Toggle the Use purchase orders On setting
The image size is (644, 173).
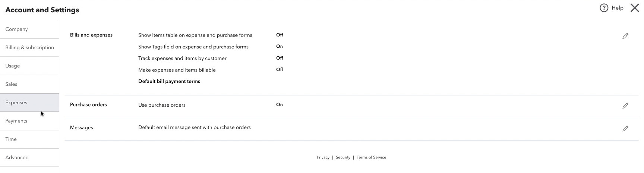pos(280,105)
